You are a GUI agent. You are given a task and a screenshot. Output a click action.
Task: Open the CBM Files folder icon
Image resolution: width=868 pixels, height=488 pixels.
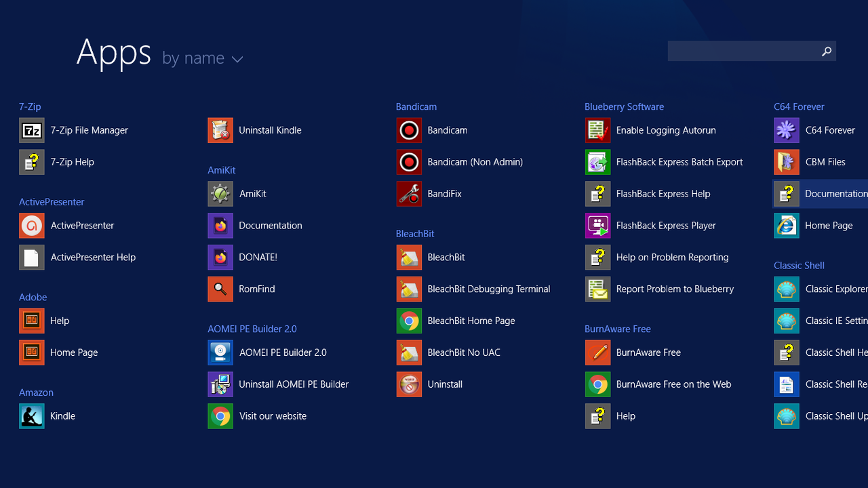787,162
